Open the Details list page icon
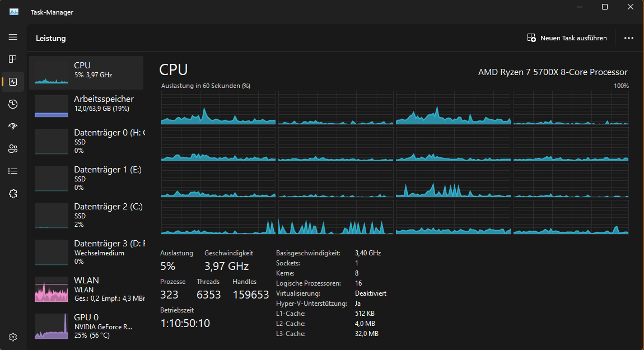This screenshot has height=350, width=644. click(13, 171)
